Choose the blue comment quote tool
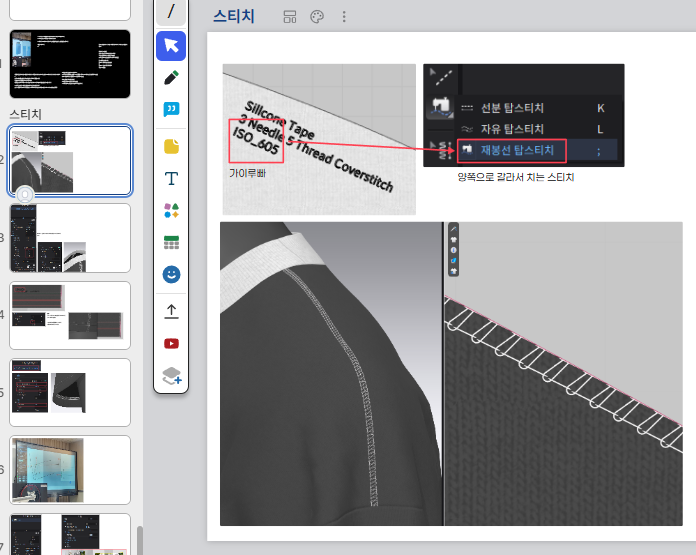Screen dimensions: 696x555 (171, 110)
